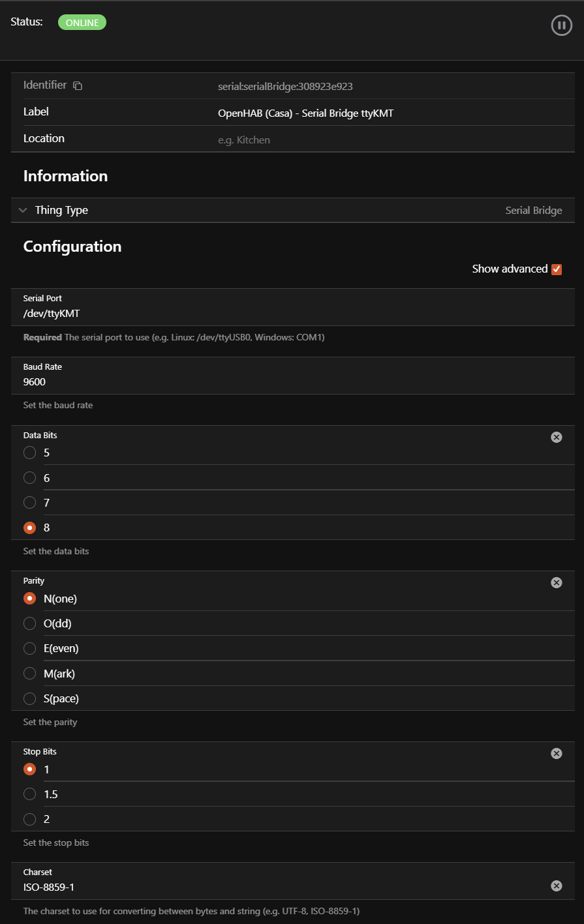Copy the thing identifier to clipboard
The width and height of the screenshot is (584, 924).
78,85
